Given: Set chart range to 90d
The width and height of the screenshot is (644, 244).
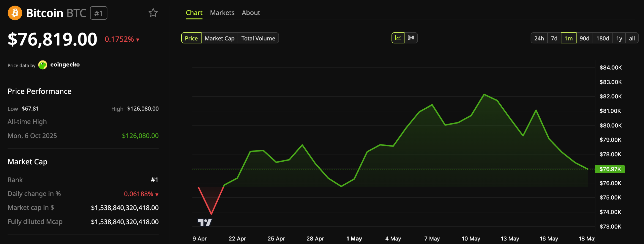Looking at the screenshot, I should pyautogui.click(x=584, y=38).
